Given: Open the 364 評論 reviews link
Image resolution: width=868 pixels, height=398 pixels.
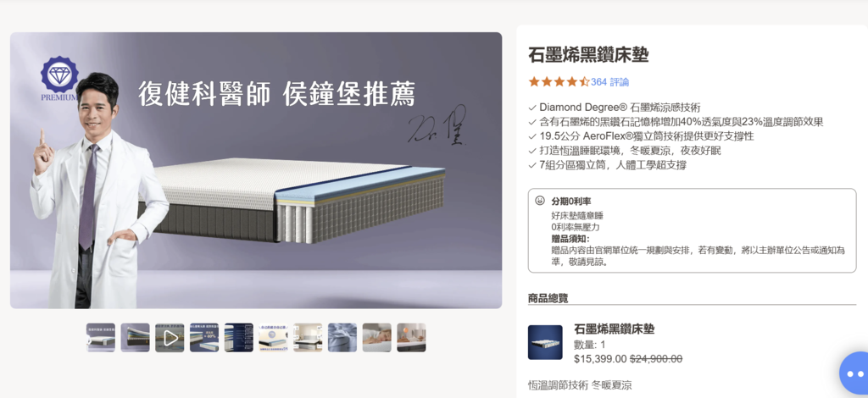Looking at the screenshot, I should (609, 82).
